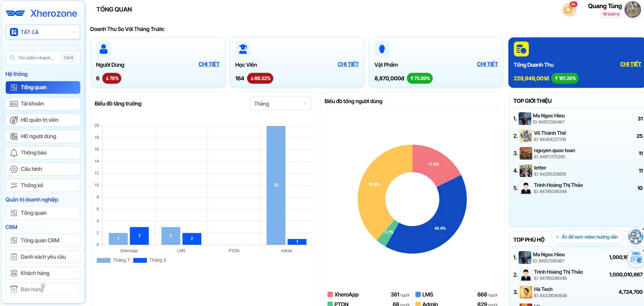The image size is (644, 306).
Task: Open CHI TIẾT link for Học Viên
Action: [348, 64]
